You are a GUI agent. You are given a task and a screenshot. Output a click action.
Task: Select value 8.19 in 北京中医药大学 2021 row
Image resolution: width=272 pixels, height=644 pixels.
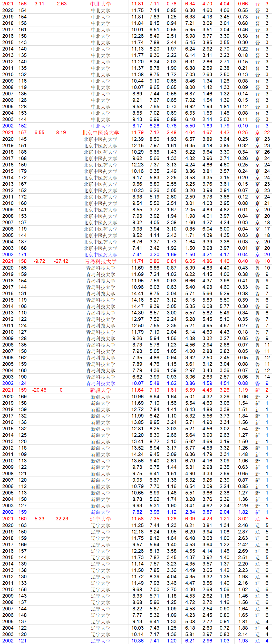coord(61,133)
